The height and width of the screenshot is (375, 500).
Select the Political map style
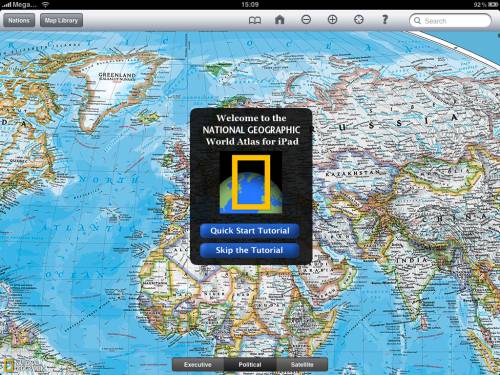tap(250, 365)
